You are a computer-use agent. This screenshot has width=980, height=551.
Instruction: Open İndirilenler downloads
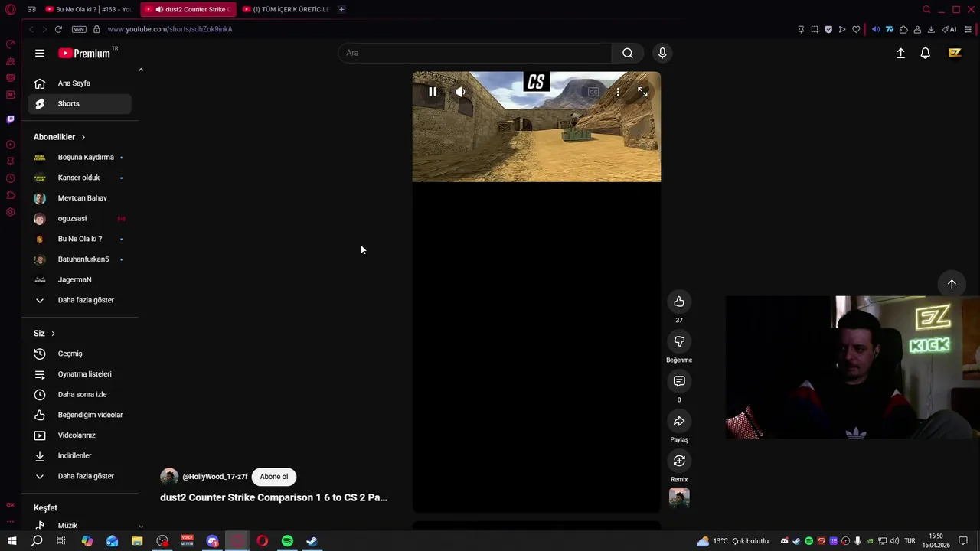[x=80, y=456]
